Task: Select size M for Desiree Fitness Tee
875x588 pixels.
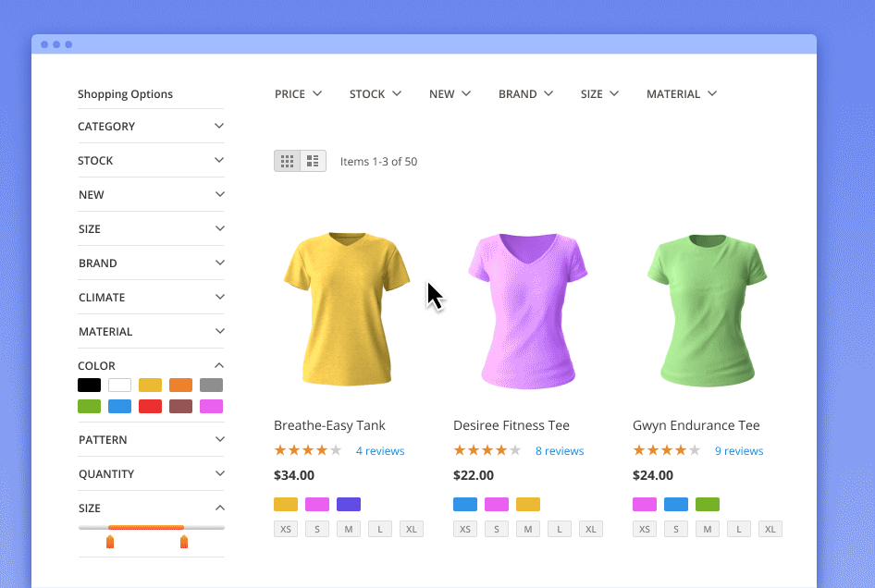Action: pos(528,528)
